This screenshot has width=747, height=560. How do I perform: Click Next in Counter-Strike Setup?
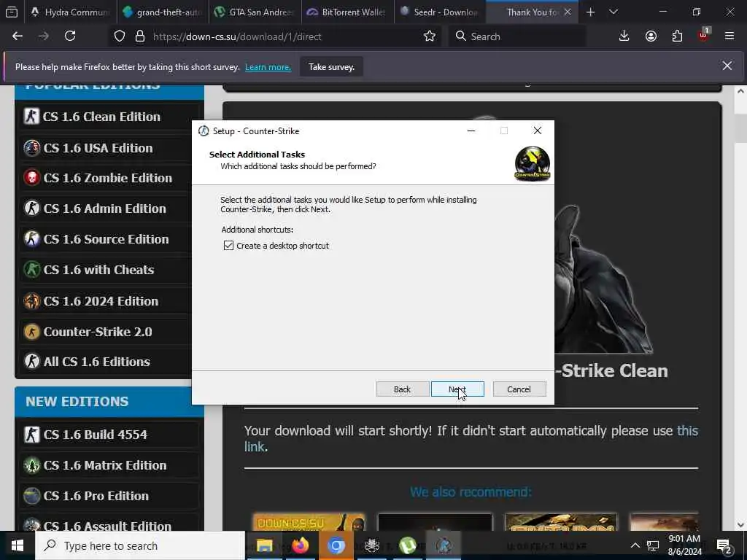[457, 389]
